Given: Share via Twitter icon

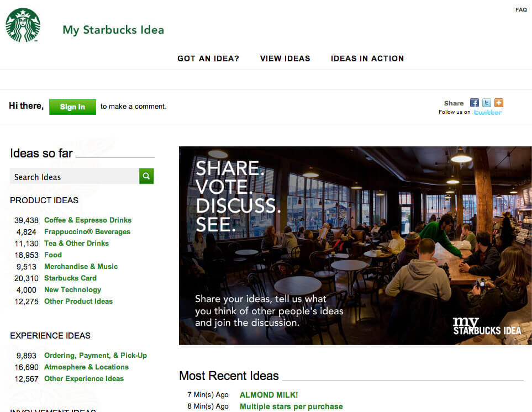Looking at the screenshot, I should pyautogui.click(x=487, y=103).
